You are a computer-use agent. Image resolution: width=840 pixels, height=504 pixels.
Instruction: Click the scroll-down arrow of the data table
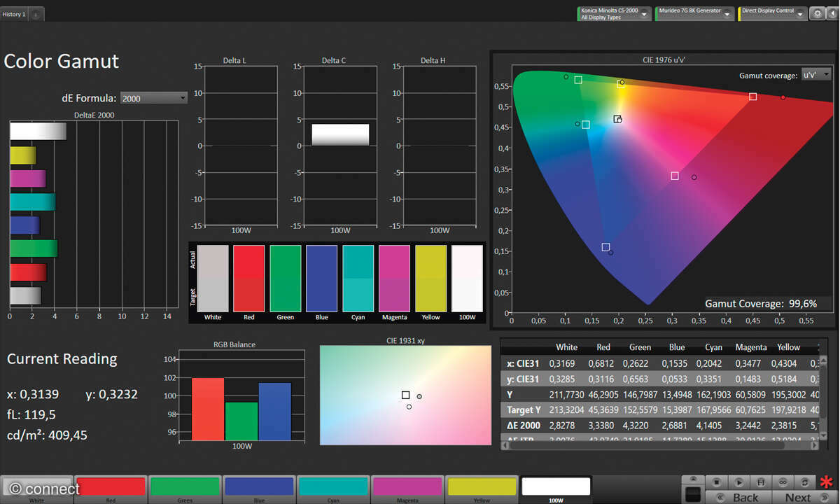coord(823,435)
